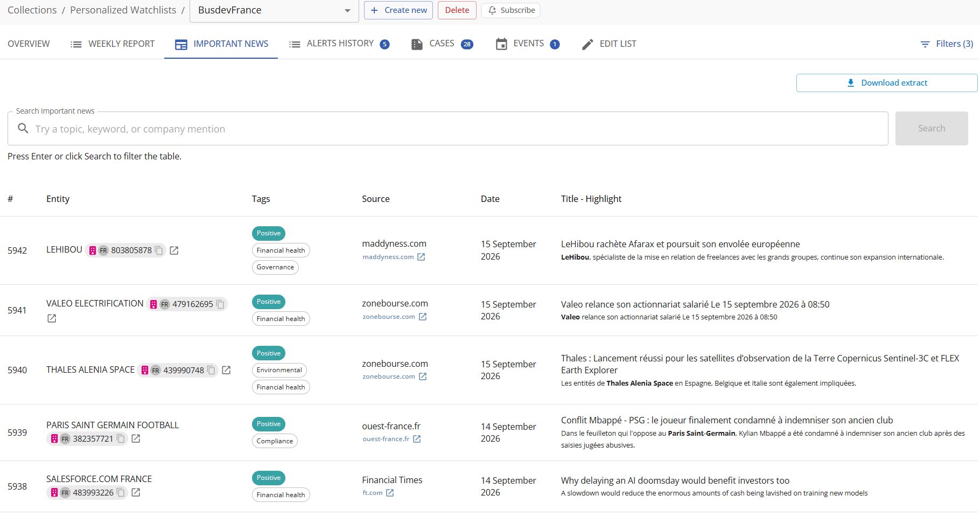The width and height of the screenshot is (980, 516).
Task: Click Valeo Electrification company badge icon
Action: coord(153,304)
